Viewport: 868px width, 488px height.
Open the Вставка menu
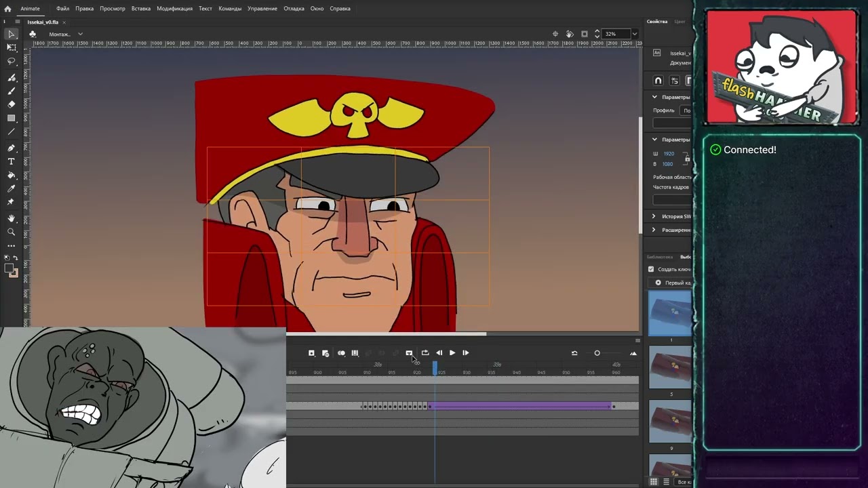click(141, 9)
